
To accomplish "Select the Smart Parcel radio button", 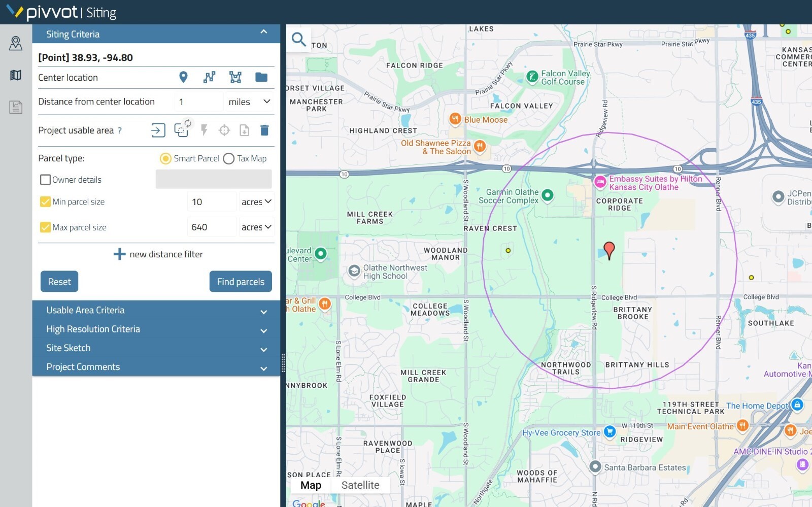I will tap(165, 158).
